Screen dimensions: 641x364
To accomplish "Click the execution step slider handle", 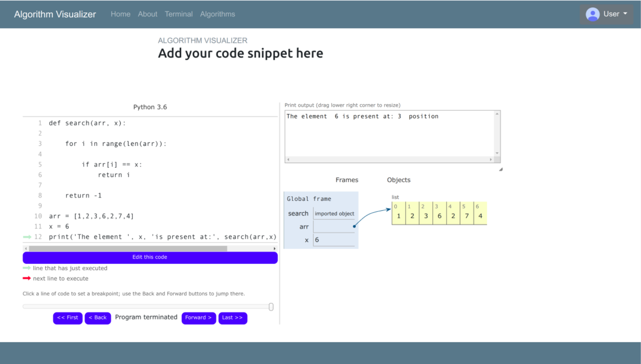I will pos(271,307).
